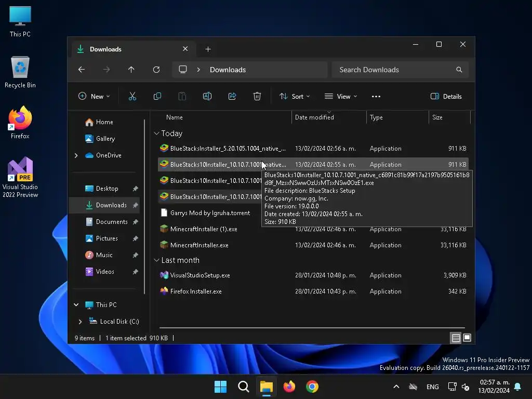This screenshot has height=399, width=532.
Task: Open Documents in navigation pane
Action: [x=112, y=222]
